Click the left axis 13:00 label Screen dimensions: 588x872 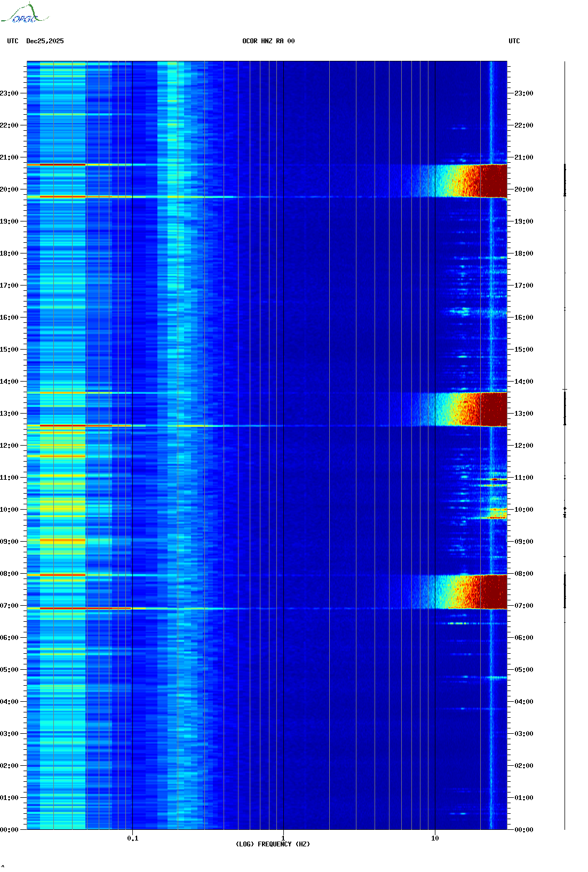[9, 414]
